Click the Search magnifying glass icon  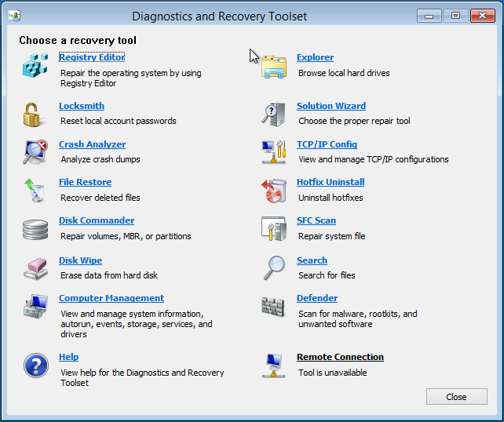coord(274,268)
